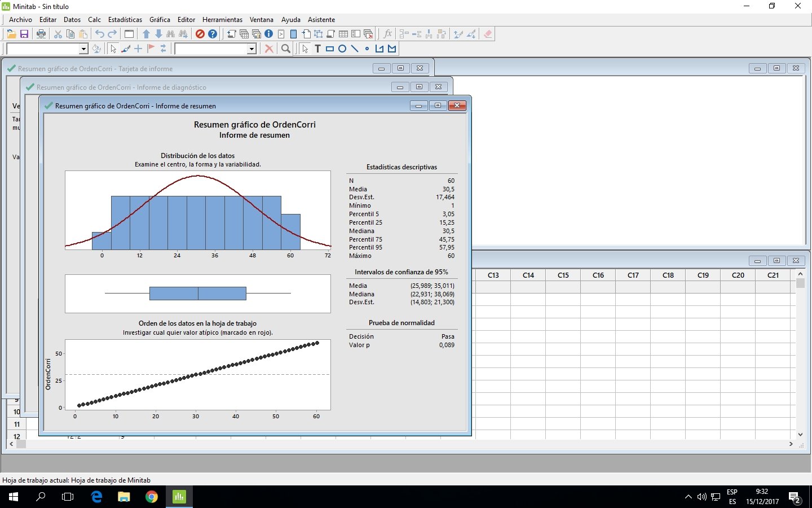Image resolution: width=812 pixels, height=508 pixels.
Task: Open the function assistant fx icon
Action: click(x=387, y=34)
